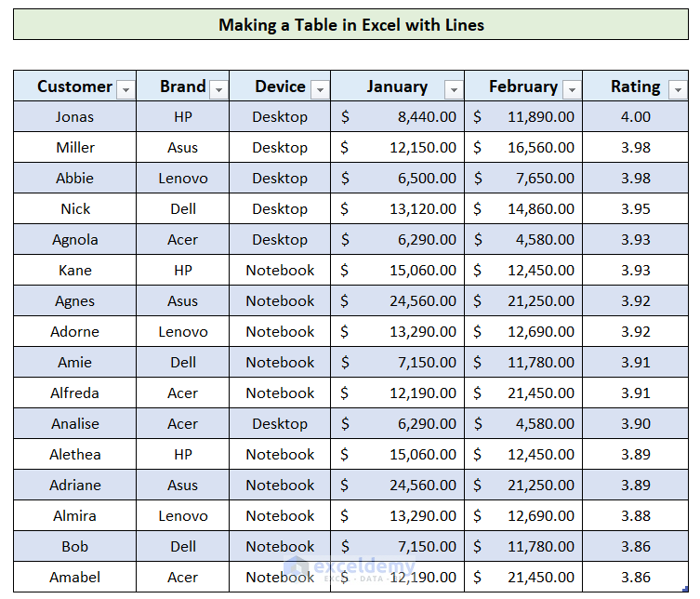Expand the Device column filter arrow
This screenshot has height=599, width=700.
point(320,89)
